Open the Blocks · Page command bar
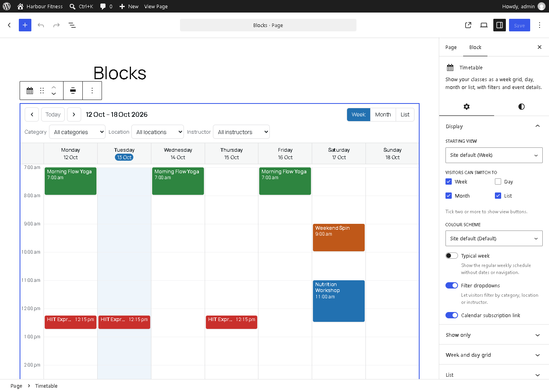 tap(268, 25)
